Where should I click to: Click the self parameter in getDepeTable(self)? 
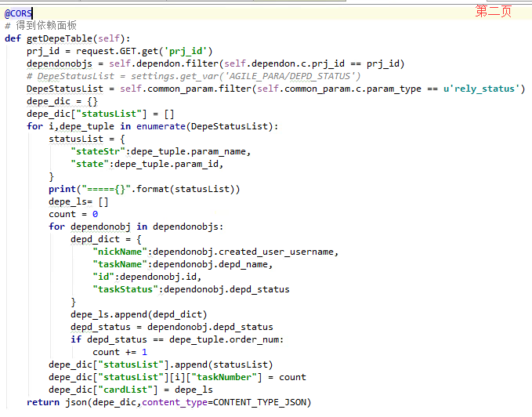click(109, 38)
